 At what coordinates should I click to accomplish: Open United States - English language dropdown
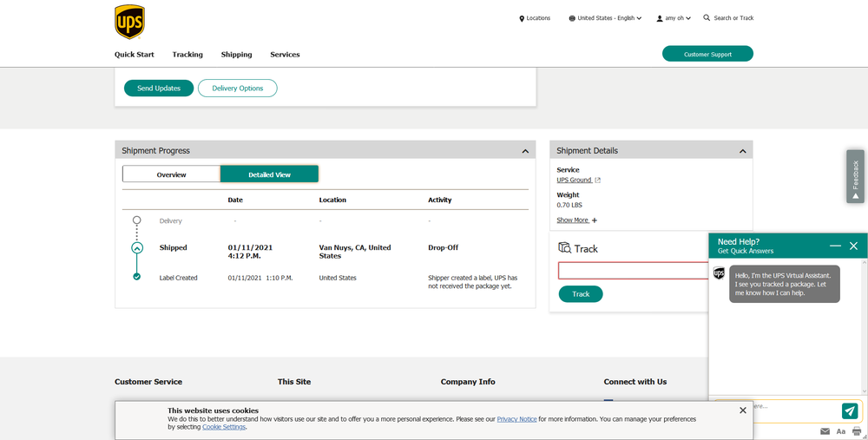coord(605,18)
